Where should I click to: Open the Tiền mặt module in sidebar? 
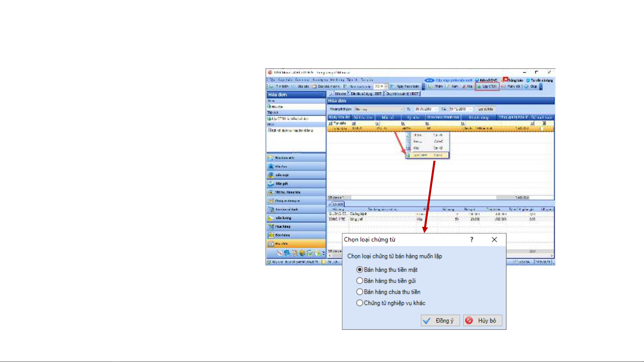coord(282,175)
